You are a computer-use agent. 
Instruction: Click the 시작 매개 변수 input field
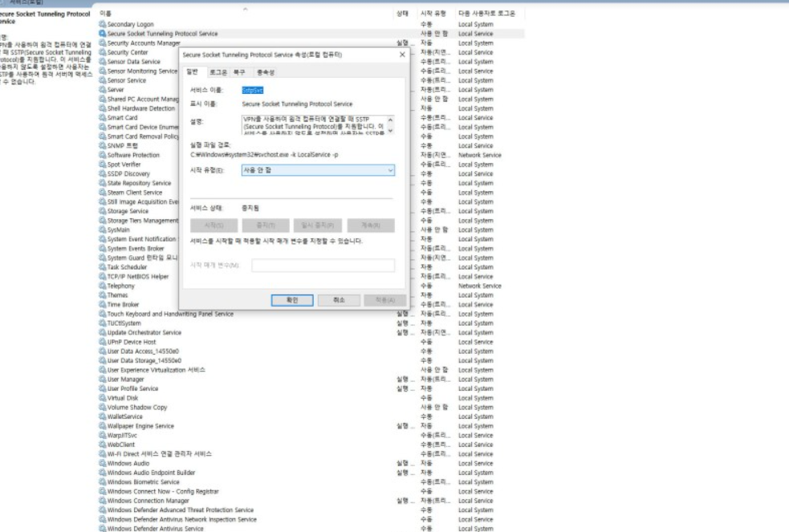pos(323,266)
